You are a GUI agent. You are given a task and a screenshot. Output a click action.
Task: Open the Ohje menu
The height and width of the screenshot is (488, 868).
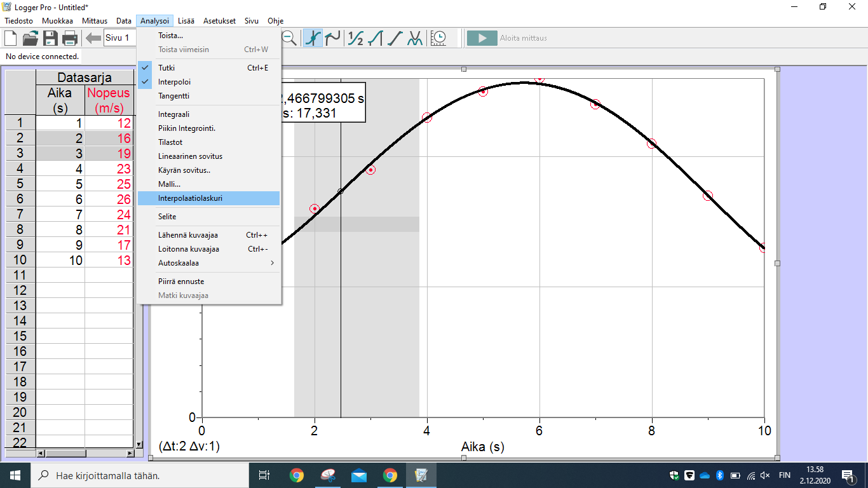click(275, 21)
